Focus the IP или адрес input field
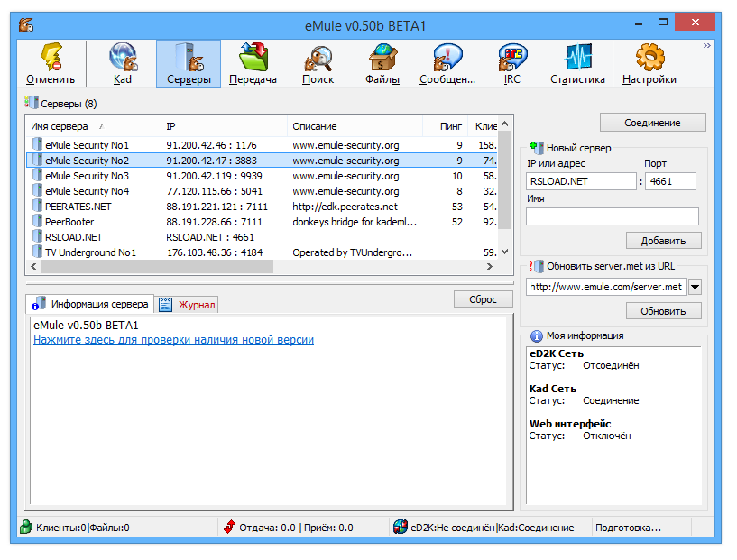The image size is (737, 560). click(x=582, y=181)
